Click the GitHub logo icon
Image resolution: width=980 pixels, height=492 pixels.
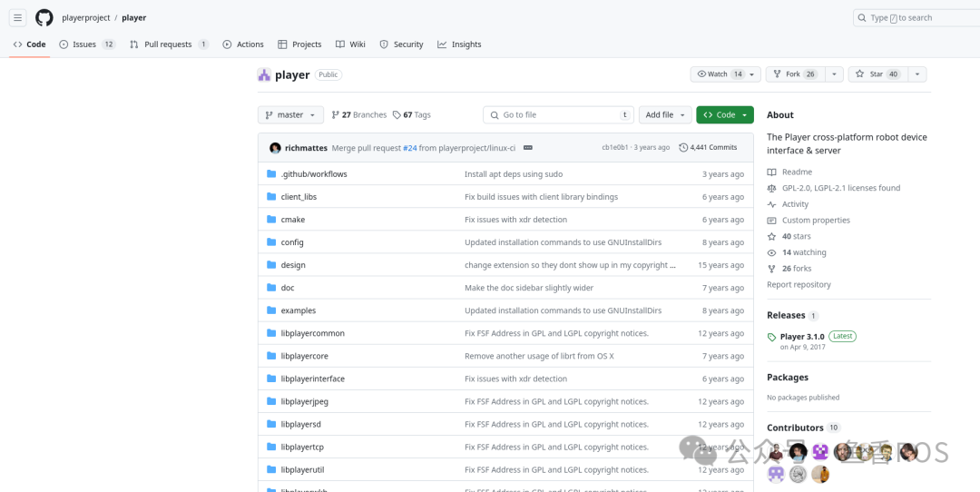tap(44, 18)
